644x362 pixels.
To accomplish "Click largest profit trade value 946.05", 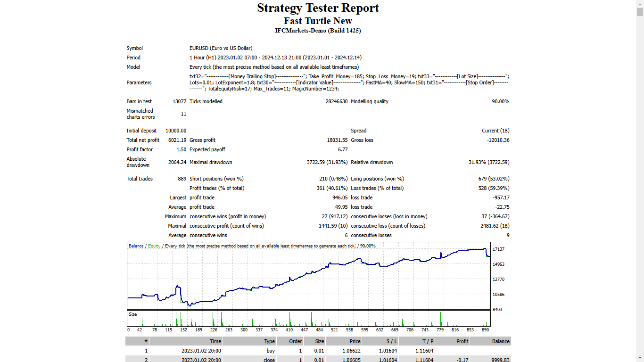I will (340, 197).
